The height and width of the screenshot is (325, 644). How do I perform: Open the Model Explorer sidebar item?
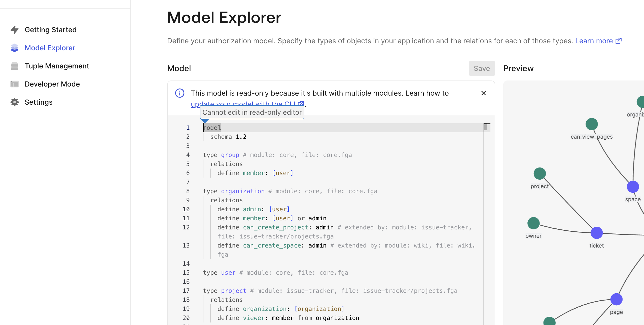[x=50, y=48]
